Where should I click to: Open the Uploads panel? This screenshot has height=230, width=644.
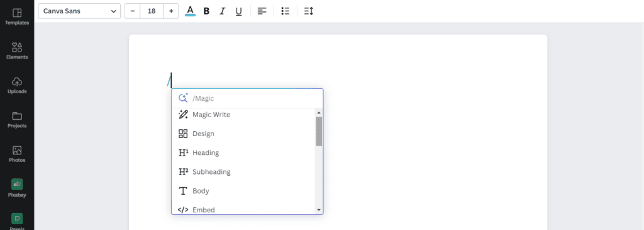(17, 85)
